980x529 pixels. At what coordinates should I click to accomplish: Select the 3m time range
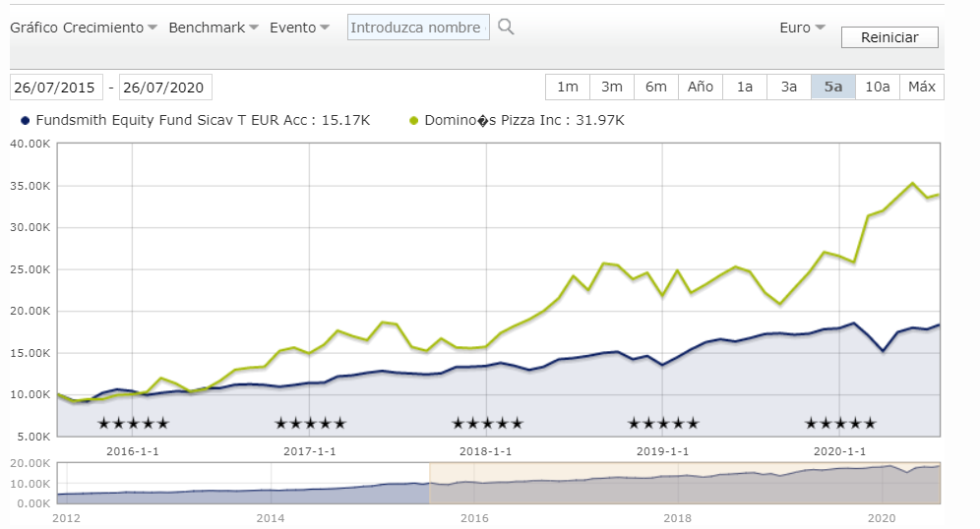pyautogui.click(x=612, y=87)
